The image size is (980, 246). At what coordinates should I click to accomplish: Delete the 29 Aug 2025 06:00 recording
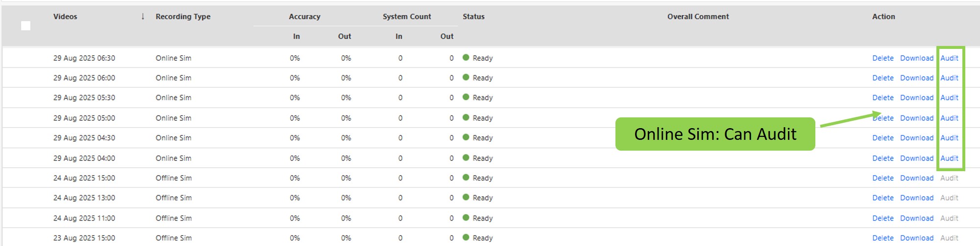tap(882, 78)
